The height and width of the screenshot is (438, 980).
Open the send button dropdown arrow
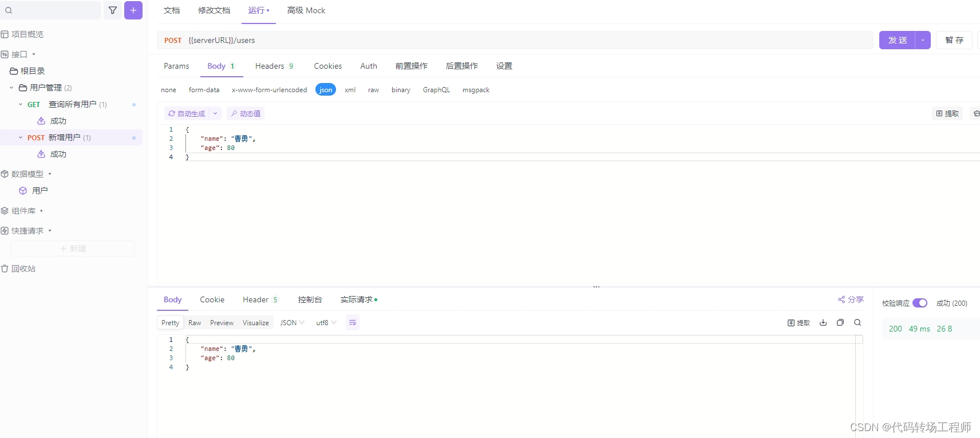tap(923, 40)
